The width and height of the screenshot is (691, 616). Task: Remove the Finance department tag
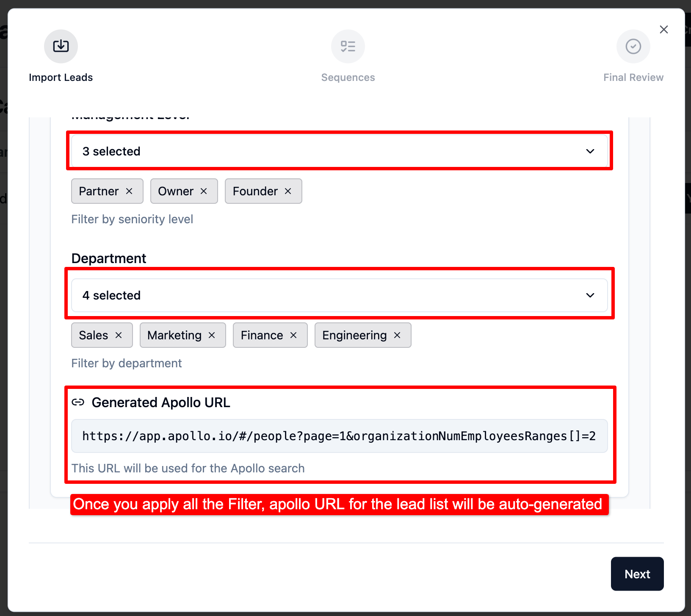tap(293, 335)
